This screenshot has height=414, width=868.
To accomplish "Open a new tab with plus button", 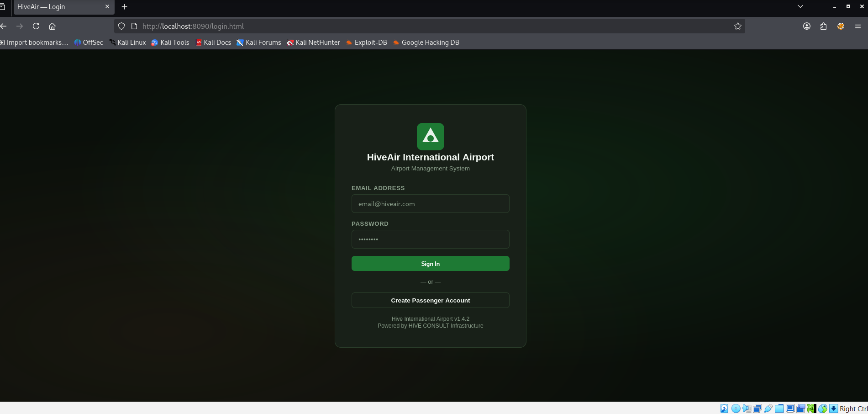I will tap(124, 7).
